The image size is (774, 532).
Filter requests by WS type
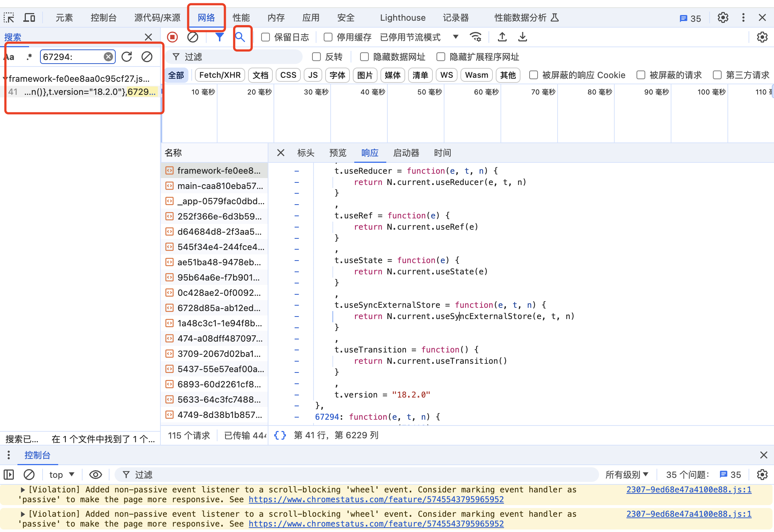[x=447, y=75]
